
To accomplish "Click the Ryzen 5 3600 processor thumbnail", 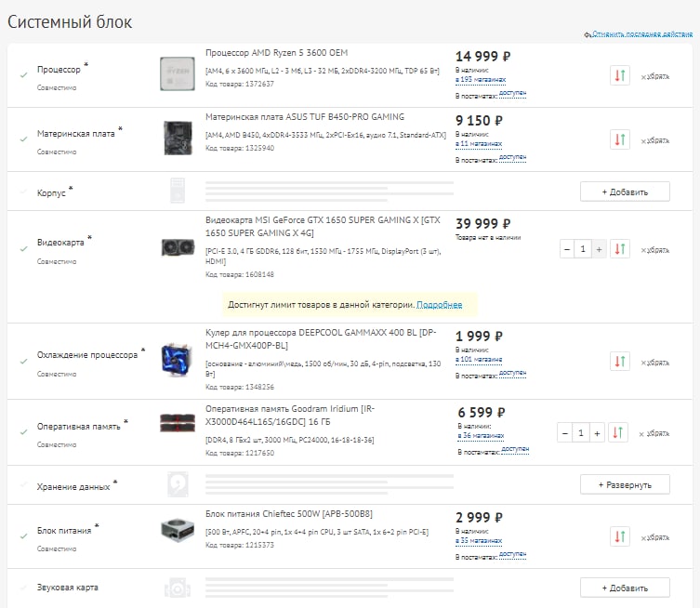I will [177, 73].
